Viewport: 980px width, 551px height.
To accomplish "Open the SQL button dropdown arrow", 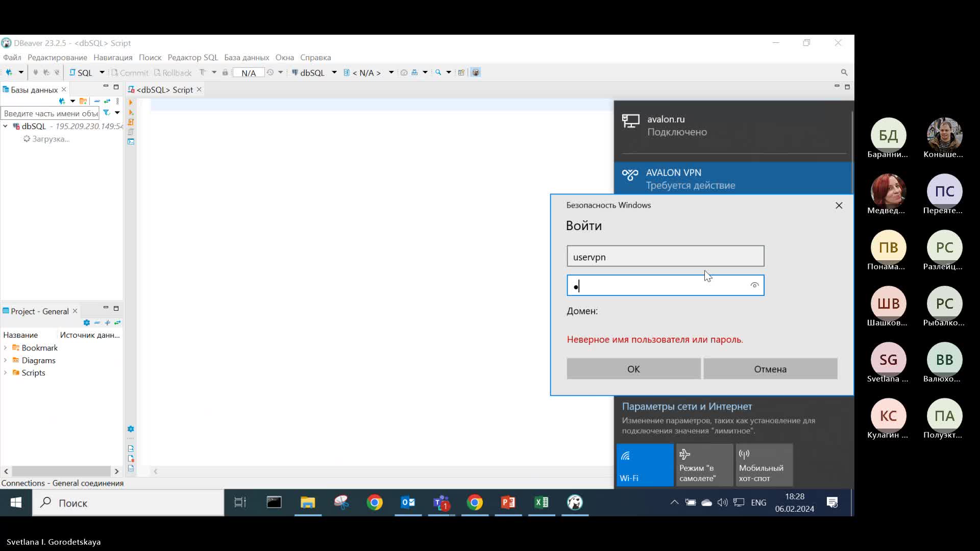I will pos(102,72).
